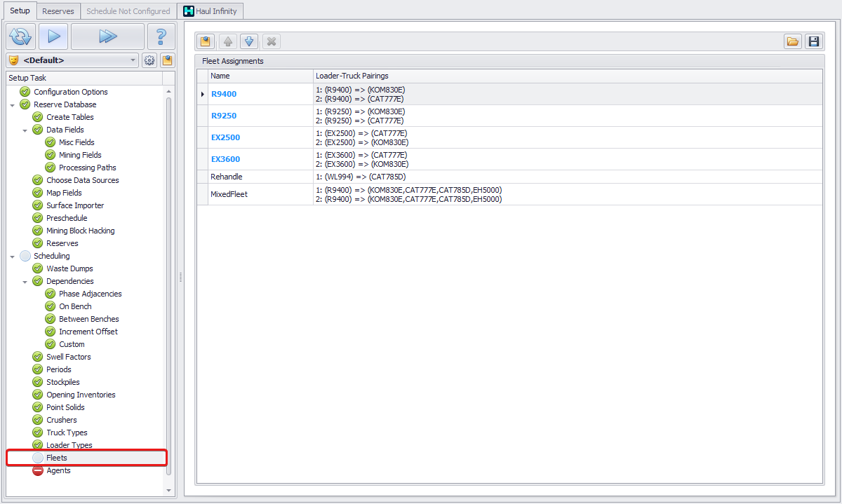Image resolution: width=842 pixels, height=504 pixels.
Task: Click the clipboard icon beside settings gear
Action: (167, 60)
